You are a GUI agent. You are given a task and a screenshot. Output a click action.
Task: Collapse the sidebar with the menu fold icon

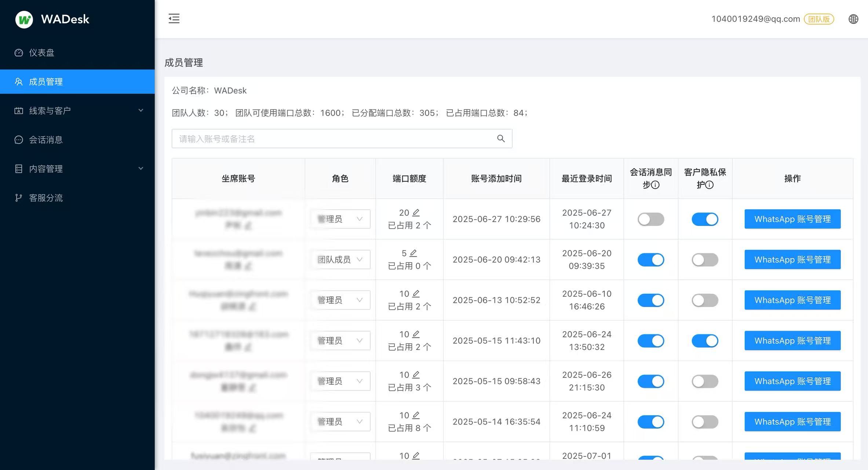[174, 18]
